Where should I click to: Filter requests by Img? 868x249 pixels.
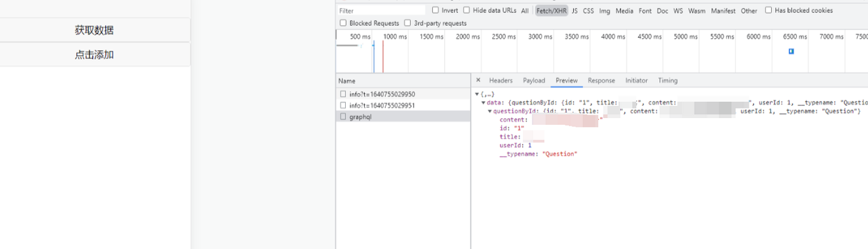coord(604,11)
